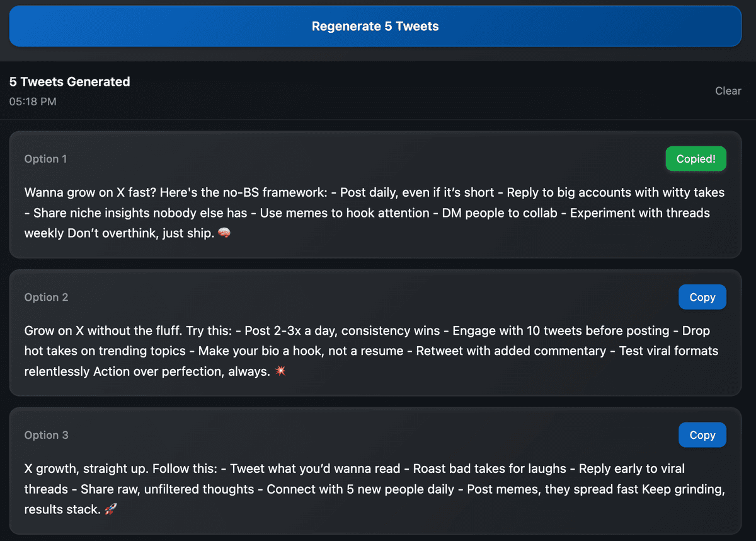Click the explosion emoji ending Option 2
Viewport: 756px width, 541px height.
pos(281,371)
